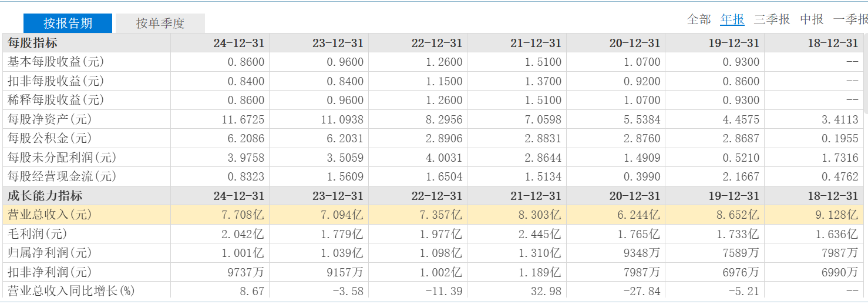Click the 24-12-31 column header in 每股指标
868x304 pixels.
(238, 43)
